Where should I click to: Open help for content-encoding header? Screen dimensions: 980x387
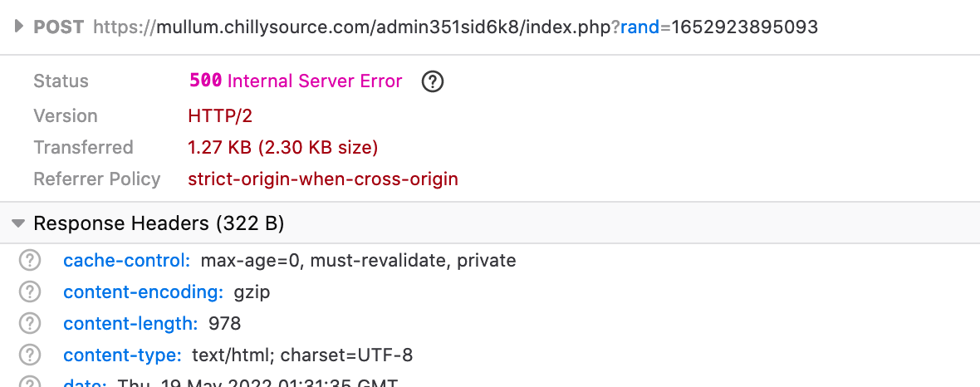(30, 292)
